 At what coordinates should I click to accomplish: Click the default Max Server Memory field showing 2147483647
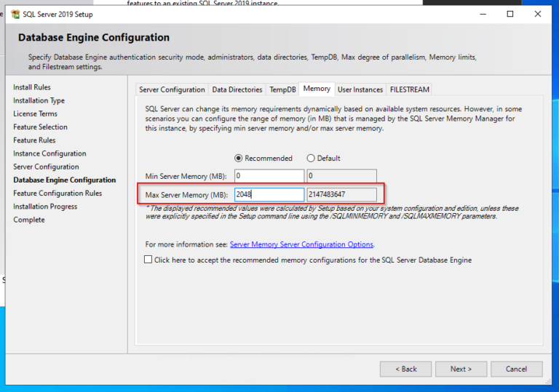point(341,195)
